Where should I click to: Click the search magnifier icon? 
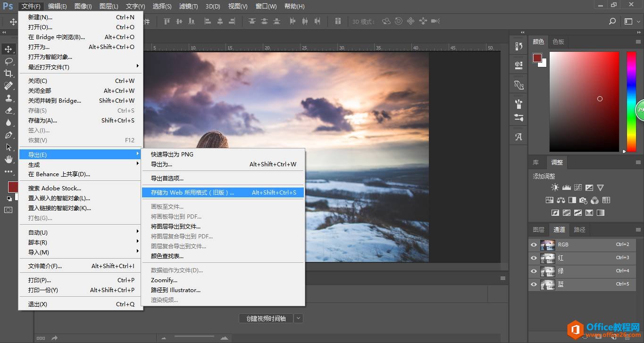pos(612,21)
